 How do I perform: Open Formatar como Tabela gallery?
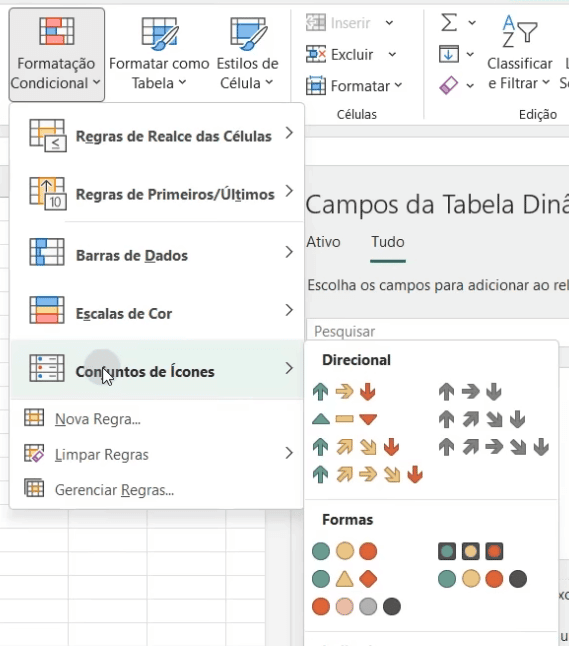(159, 54)
